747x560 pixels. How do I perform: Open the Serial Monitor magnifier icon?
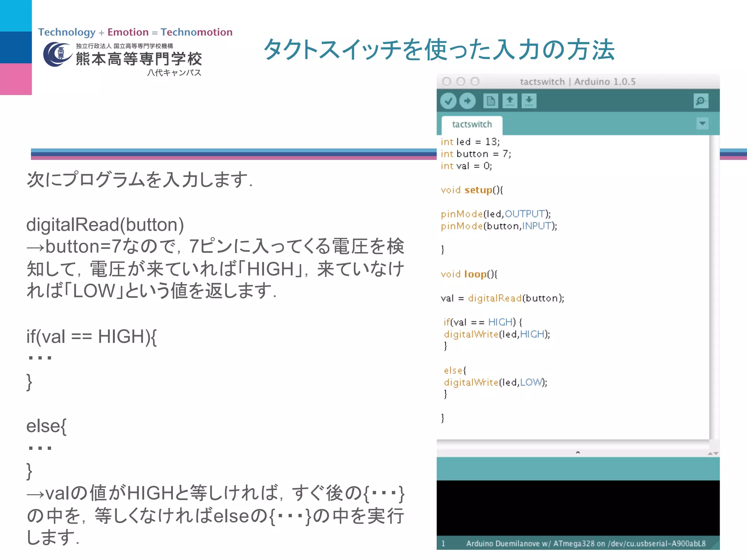click(701, 101)
